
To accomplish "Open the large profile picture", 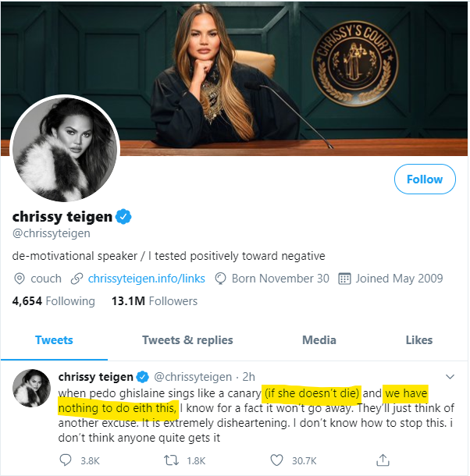I will click(65, 150).
